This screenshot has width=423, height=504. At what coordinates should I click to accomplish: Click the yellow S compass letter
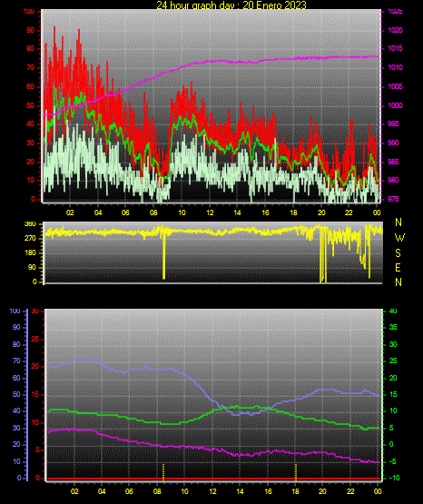tap(398, 253)
